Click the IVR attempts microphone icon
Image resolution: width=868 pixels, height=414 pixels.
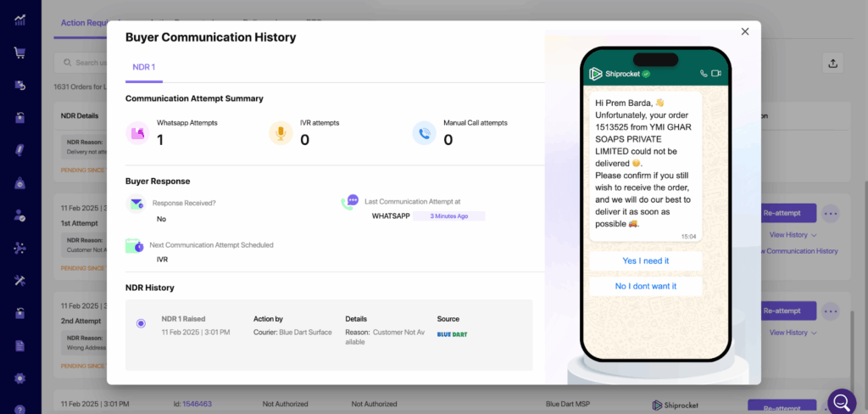point(281,133)
